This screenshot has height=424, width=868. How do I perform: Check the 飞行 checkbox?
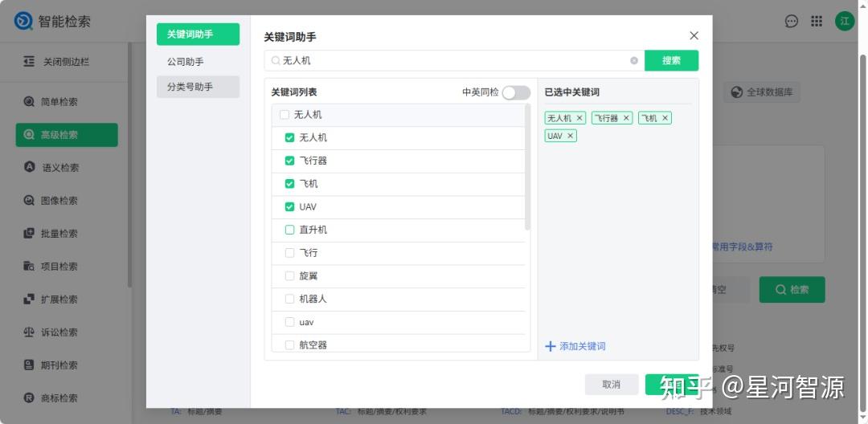point(289,253)
